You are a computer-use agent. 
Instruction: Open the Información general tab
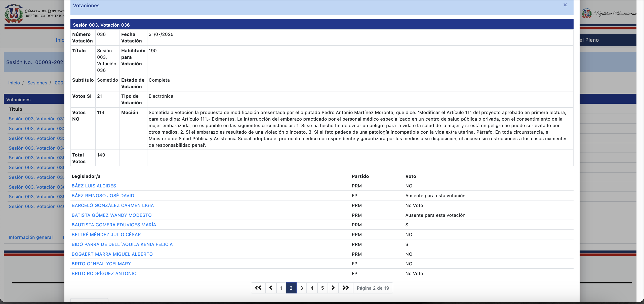[x=31, y=237]
